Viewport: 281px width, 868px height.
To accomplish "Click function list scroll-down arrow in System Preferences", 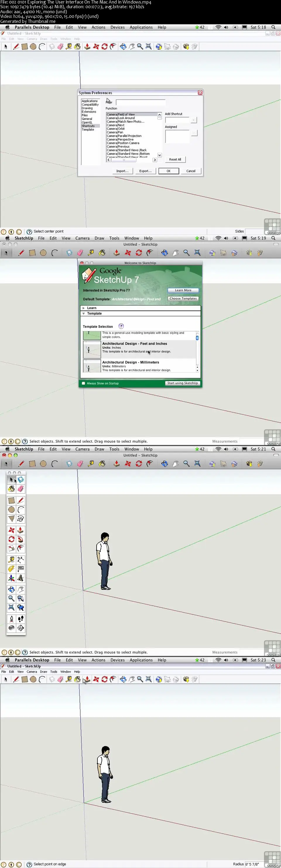I will pyautogui.click(x=160, y=155).
